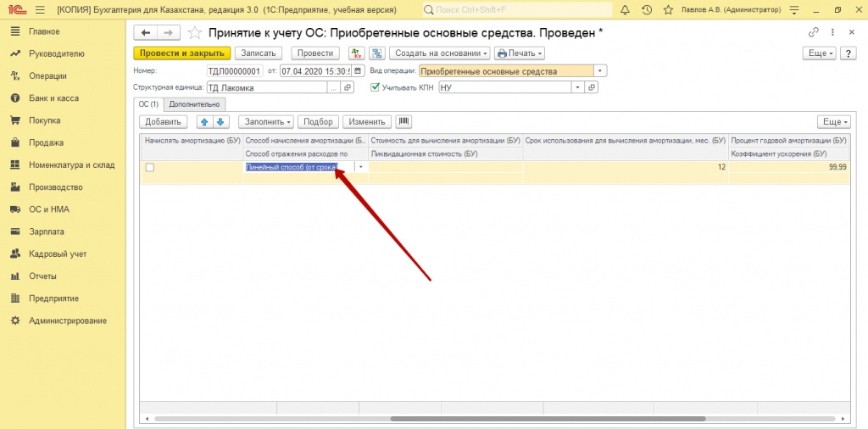The height and width of the screenshot is (429, 868).
Task: Switch to the Дополнительно tab
Action: click(194, 104)
